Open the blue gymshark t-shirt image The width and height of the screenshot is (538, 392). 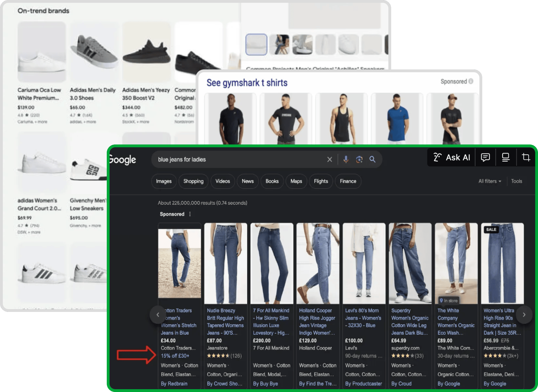(397, 119)
